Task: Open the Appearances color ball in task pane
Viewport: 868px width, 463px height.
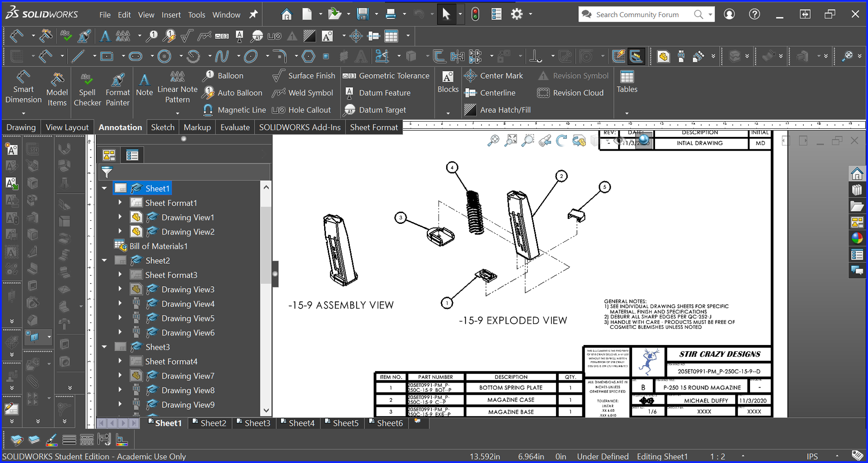Action: tap(857, 238)
